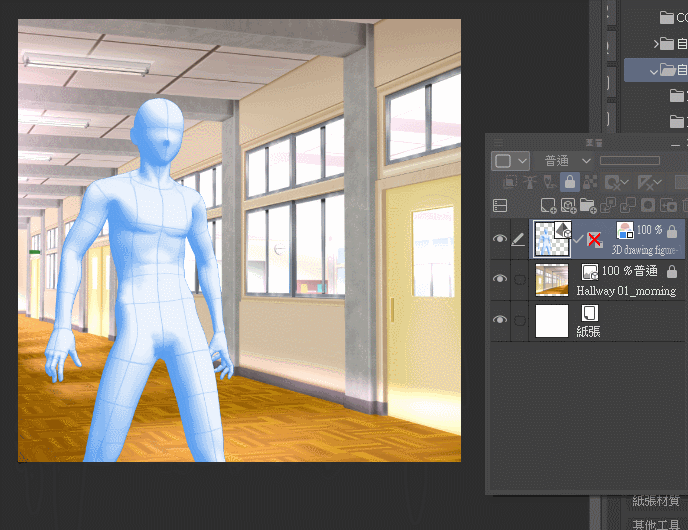Toggle lock transparent pixels icon
The height and width of the screenshot is (530, 688).
590,182
